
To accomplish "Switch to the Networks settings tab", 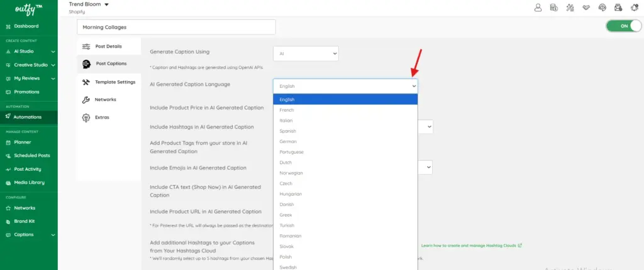I will (x=108, y=100).
